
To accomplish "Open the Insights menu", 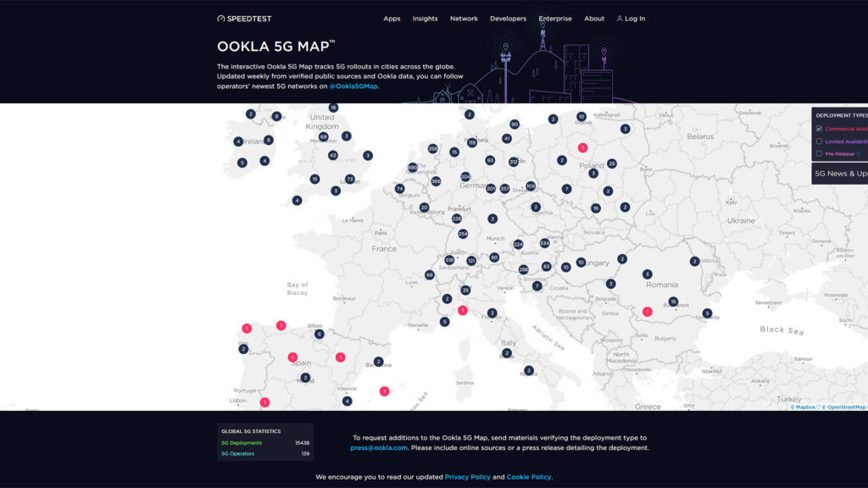I will tap(426, 19).
